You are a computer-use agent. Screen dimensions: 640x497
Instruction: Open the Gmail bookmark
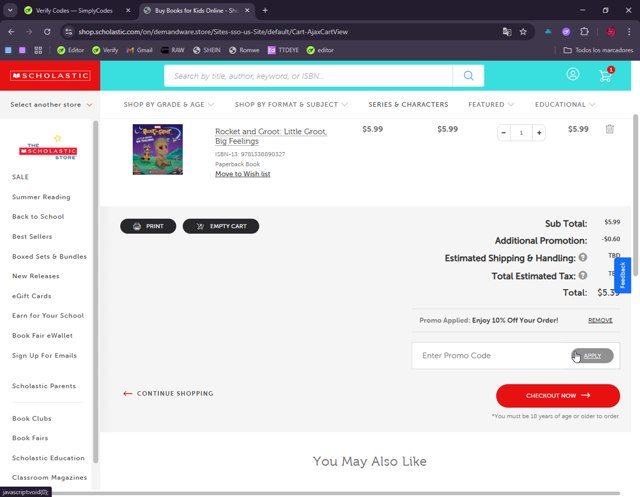(x=140, y=50)
